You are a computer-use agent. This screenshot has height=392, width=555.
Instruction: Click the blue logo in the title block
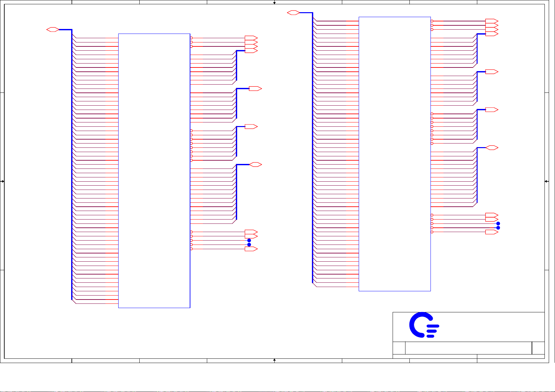pos(424,325)
